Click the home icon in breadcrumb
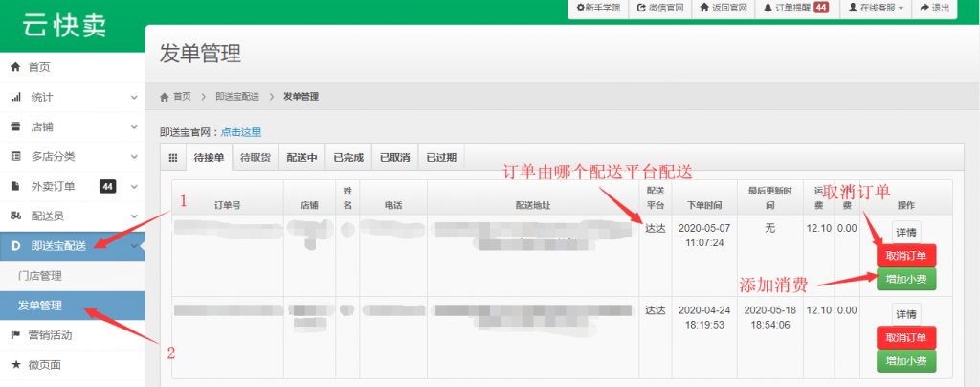Image resolution: width=980 pixels, height=387 pixels. coord(165,97)
